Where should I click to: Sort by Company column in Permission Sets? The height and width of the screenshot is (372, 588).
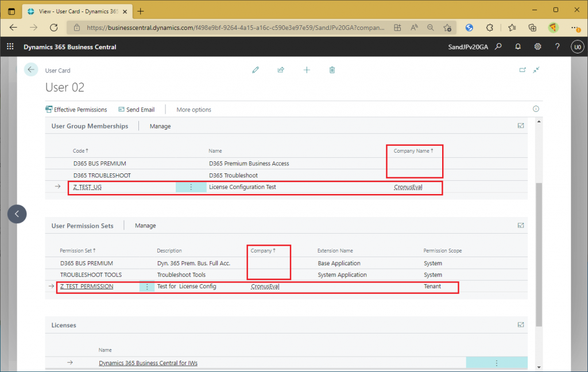coord(263,250)
